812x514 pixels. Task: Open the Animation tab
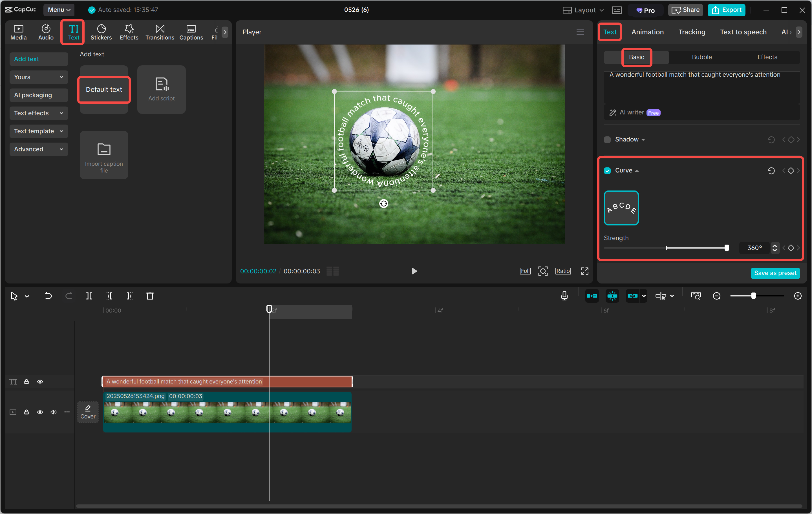pyautogui.click(x=647, y=32)
